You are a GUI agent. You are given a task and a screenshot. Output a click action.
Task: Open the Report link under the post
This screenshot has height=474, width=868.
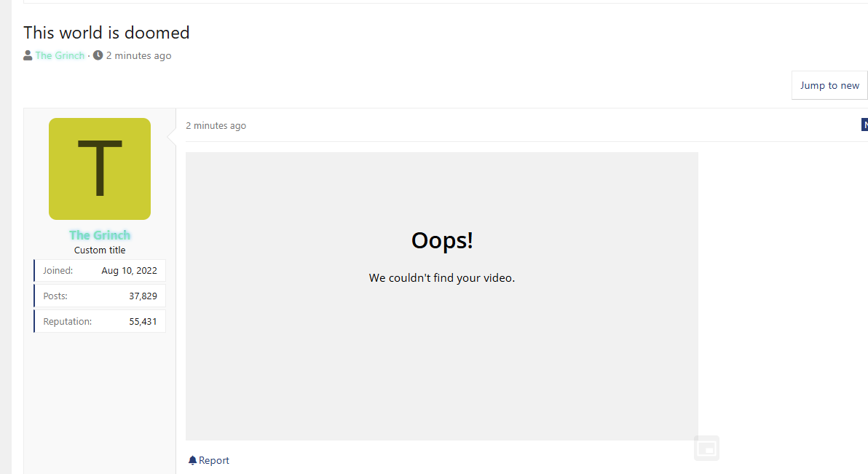pyautogui.click(x=213, y=460)
